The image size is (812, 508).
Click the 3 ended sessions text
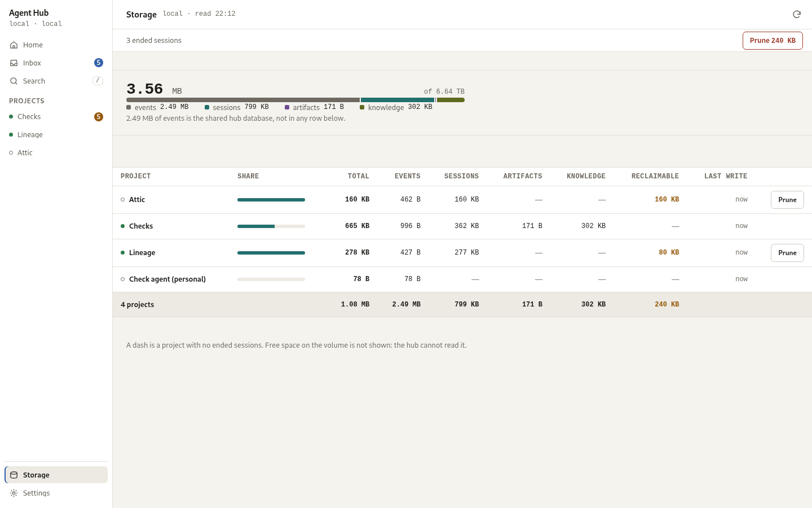click(x=154, y=41)
